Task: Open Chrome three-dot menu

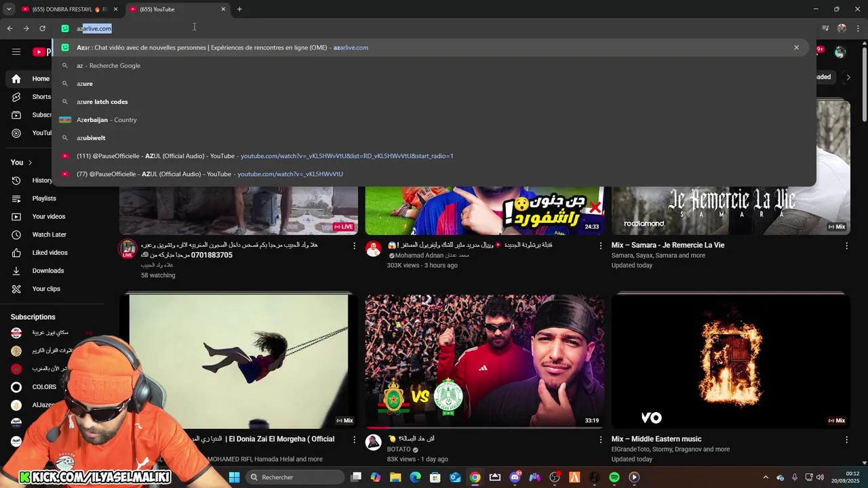Action: 859,28
